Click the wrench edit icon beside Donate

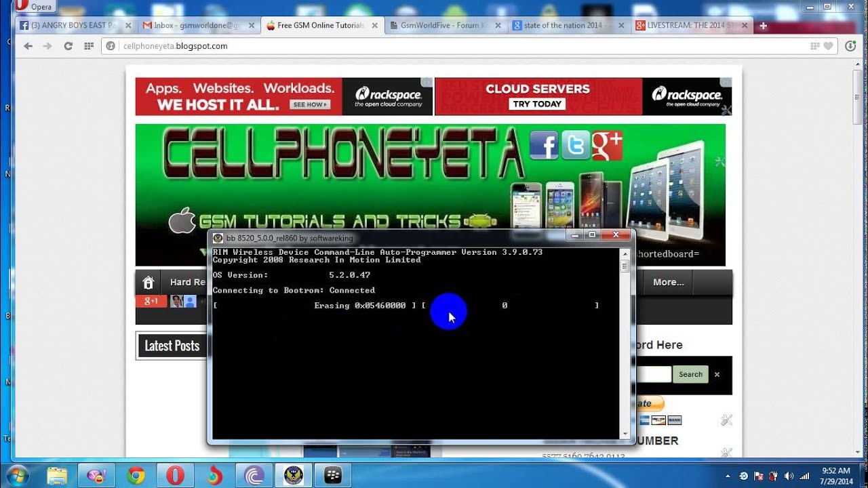[x=726, y=420]
